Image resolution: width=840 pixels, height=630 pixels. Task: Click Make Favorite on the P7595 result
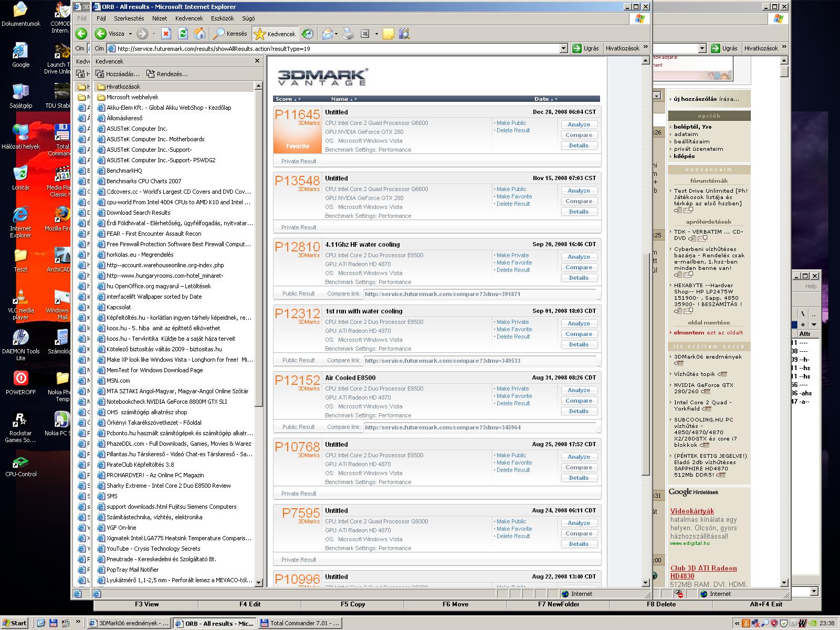pyautogui.click(x=514, y=529)
